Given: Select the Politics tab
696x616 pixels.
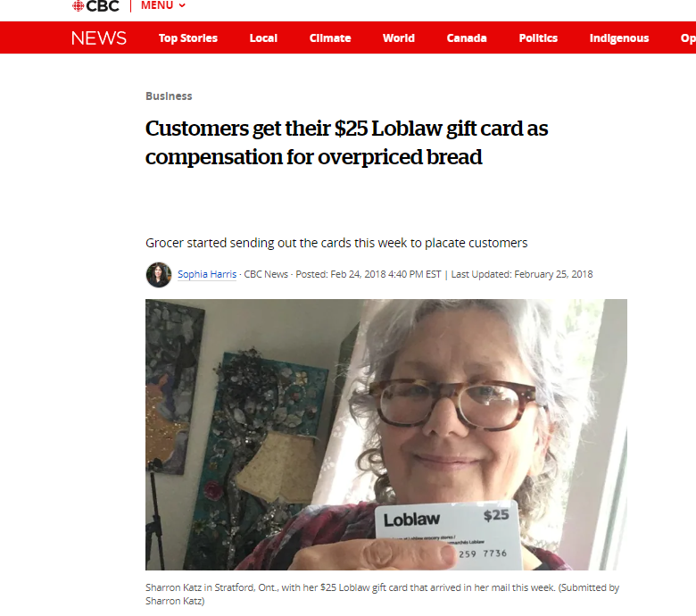Looking at the screenshot, I should click(538, 38).
